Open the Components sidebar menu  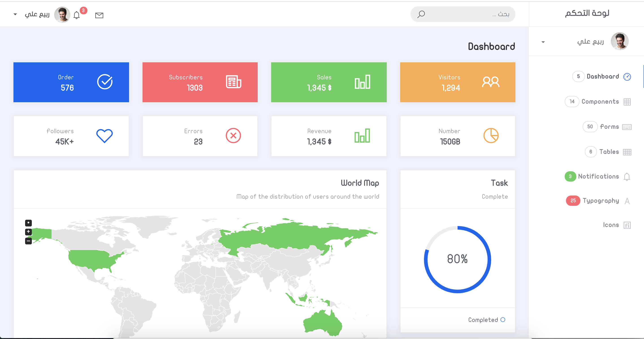point(600,102)
